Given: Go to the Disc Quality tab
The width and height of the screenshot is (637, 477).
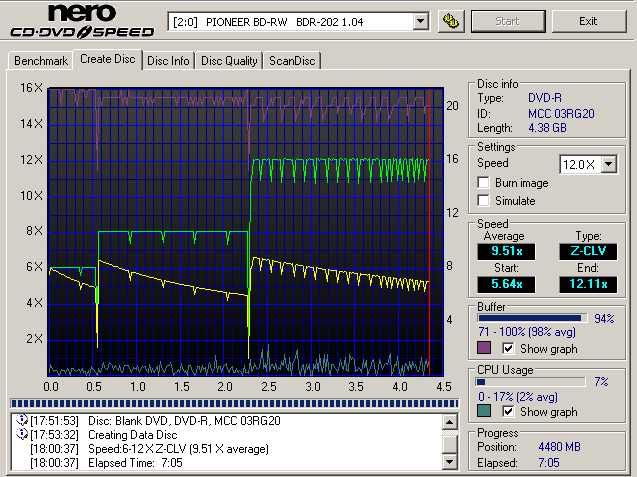Looking at the screenshot, I should tap(229, 61).
